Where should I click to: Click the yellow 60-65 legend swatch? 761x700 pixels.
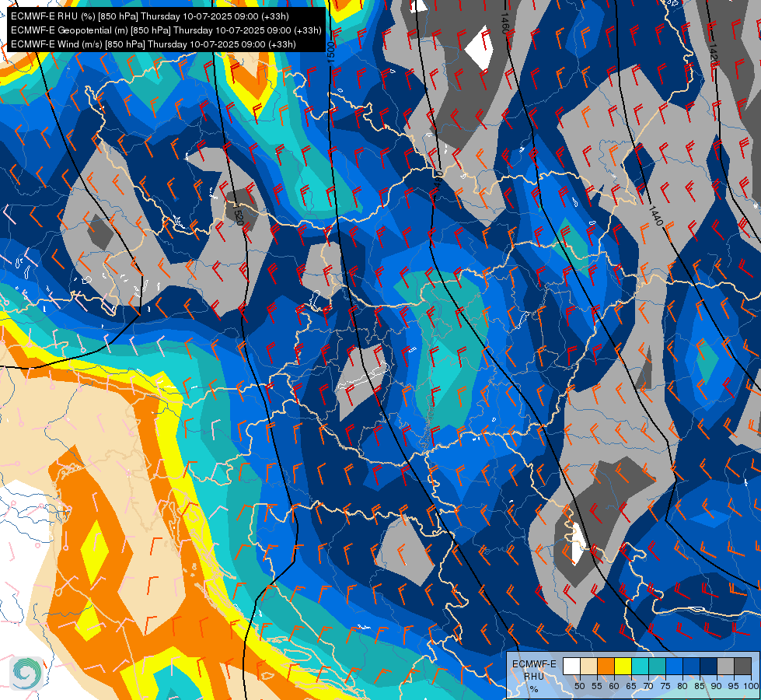pyautogui.click(x=623, y=666)
